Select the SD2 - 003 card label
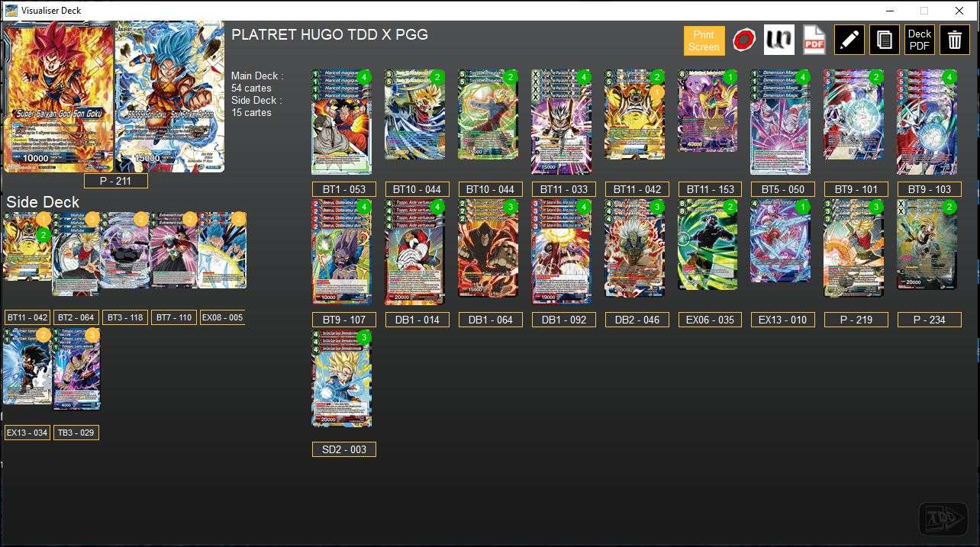This screenshot has height=547, width=980. coord(343,449)
